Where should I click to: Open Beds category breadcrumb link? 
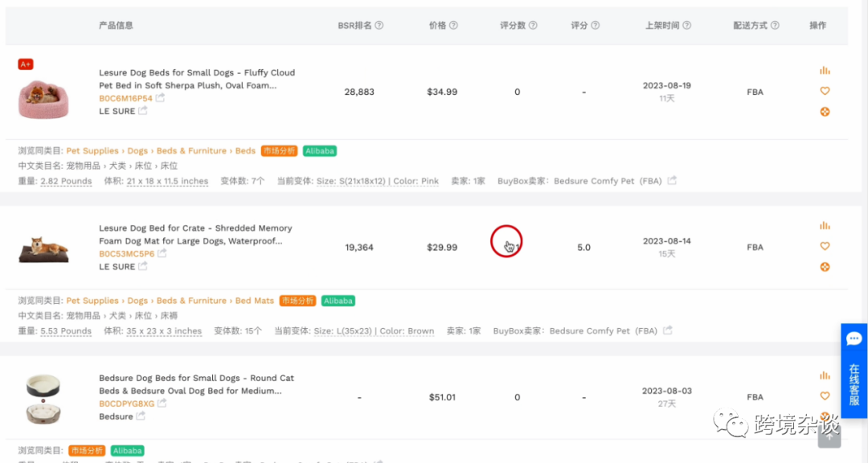click(x=245, y=150)
